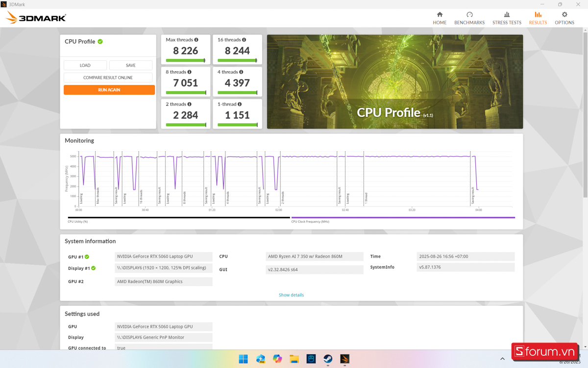Click the CPU field AMD Ryzen AI 7 350
Viewport: 588px width, 368px height.
[x=315, y=257]
